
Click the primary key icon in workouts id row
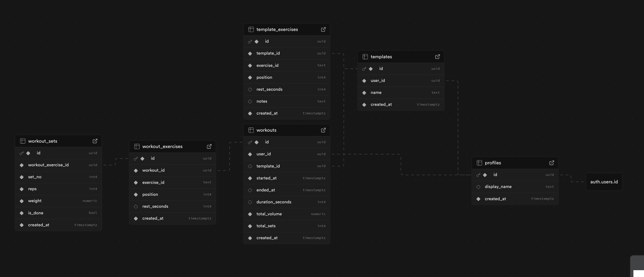[x=250, y=142]
